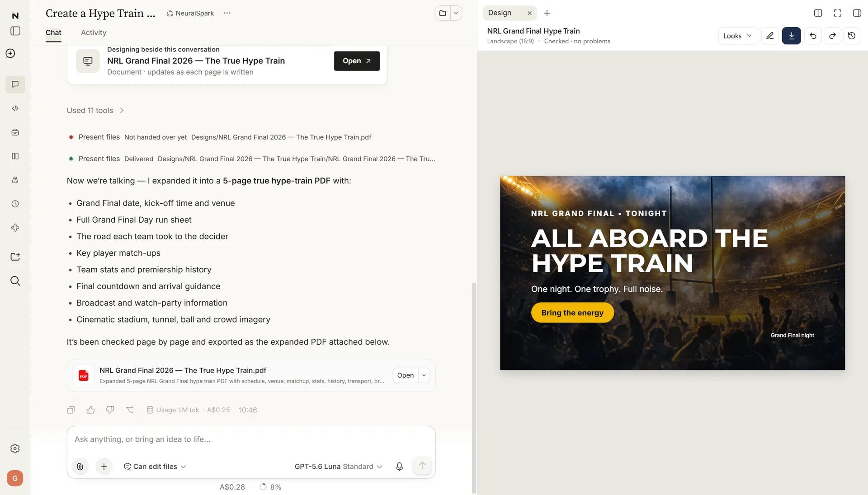Open the True Hype Train.pdf attachment

[x=406, y=375]
